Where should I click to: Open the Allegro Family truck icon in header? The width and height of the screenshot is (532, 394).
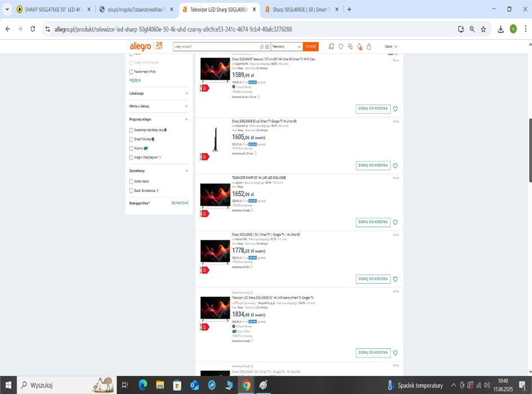331,47
